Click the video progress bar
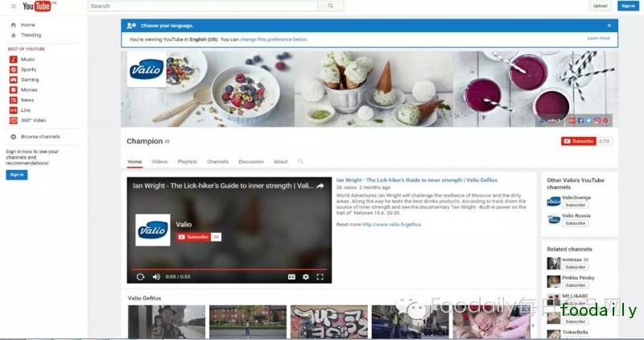This screenshot has height=340, width=644. coord(229,268)
